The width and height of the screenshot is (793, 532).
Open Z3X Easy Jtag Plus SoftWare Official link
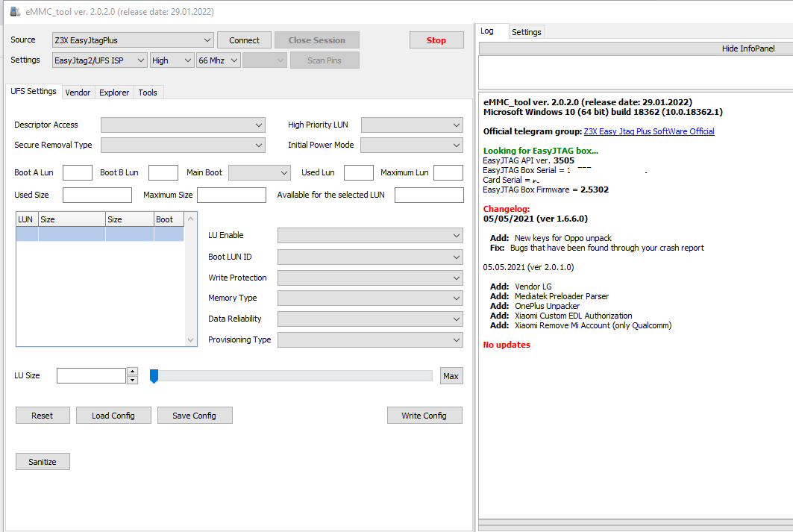649,131
